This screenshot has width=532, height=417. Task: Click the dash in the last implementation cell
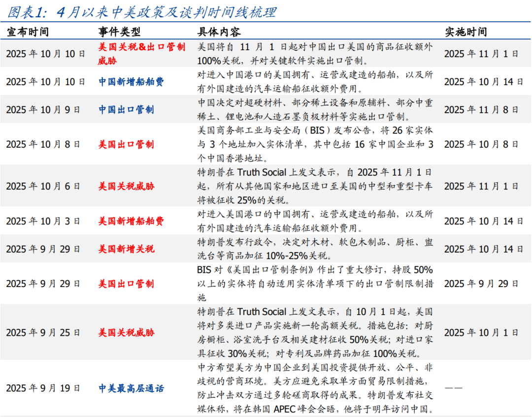(453, 388)
